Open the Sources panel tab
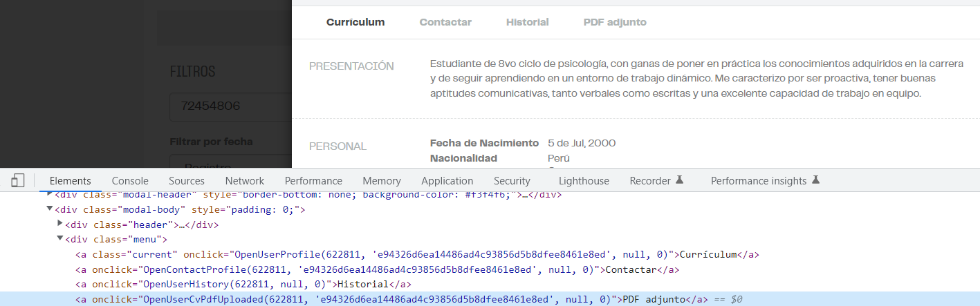The width and height of the screenshot is (980, 306). tap(187, 180)
